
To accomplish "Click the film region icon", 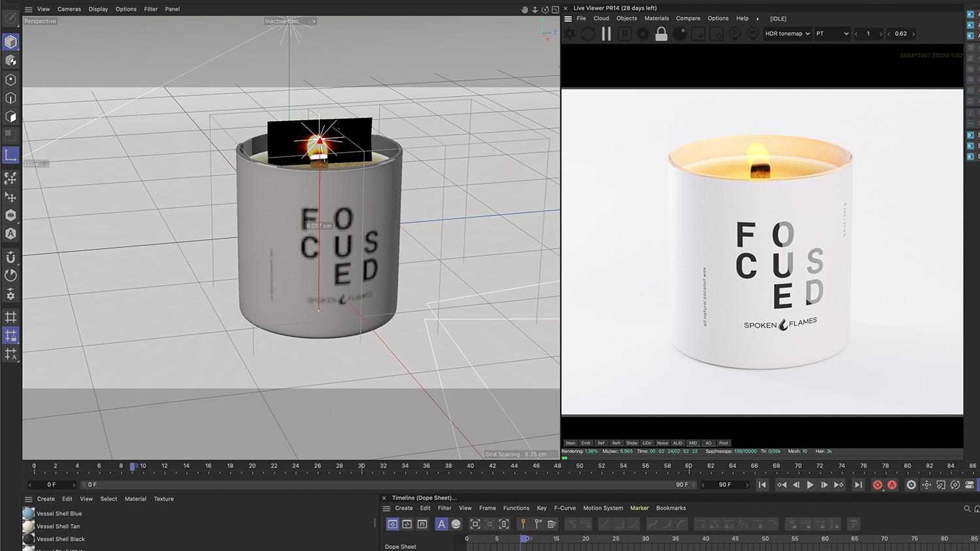I will [716, 34].
